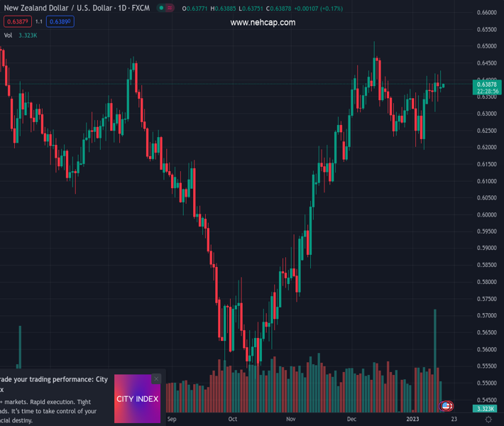Image resolution: width=504 pixels, height=426 pixels.
Task: Click the blue buy price 0.63890 button
Action: tap(60, 22)
